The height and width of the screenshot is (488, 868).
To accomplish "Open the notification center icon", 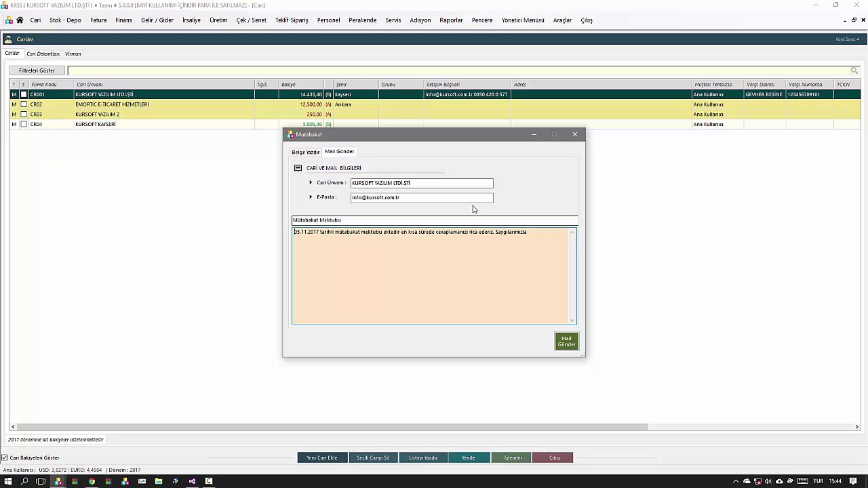I will pos(853,481).
